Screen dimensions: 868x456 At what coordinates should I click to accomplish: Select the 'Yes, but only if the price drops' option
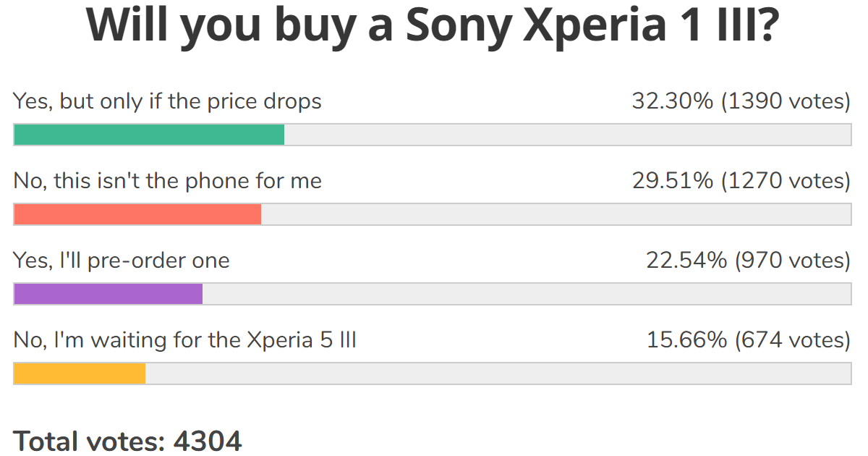168,101
